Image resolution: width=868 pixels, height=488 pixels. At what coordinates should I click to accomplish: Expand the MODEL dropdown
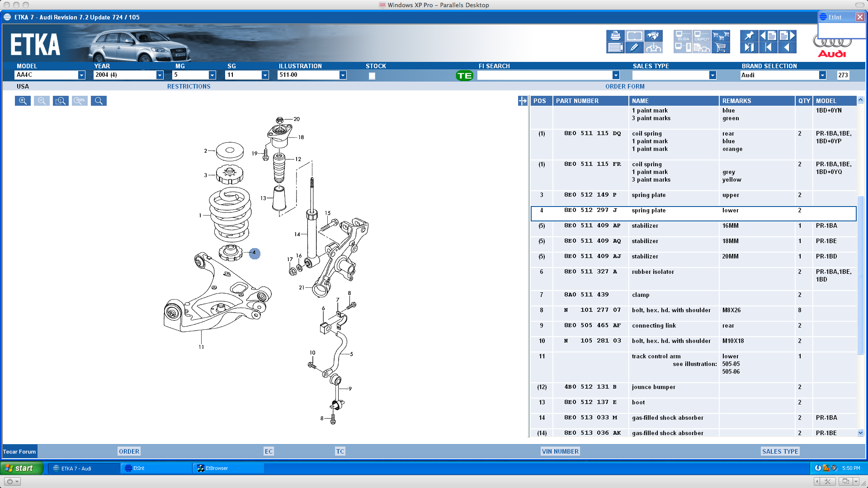pyautogui.click(x=81, y=75)
